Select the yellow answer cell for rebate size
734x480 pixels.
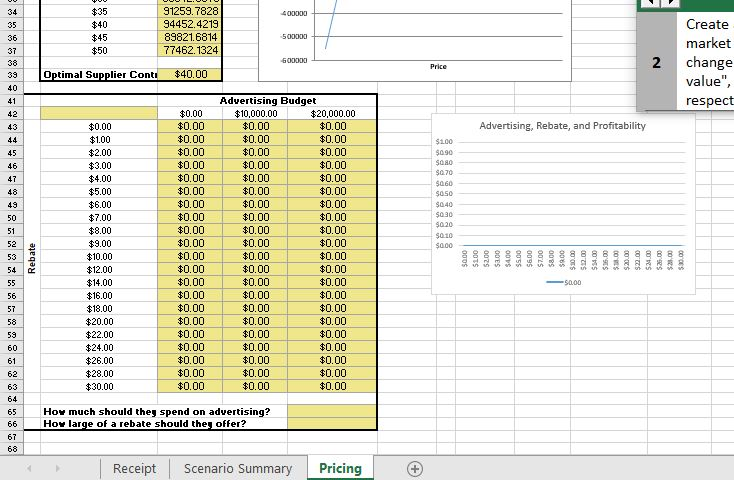click(x=332, y=423)
